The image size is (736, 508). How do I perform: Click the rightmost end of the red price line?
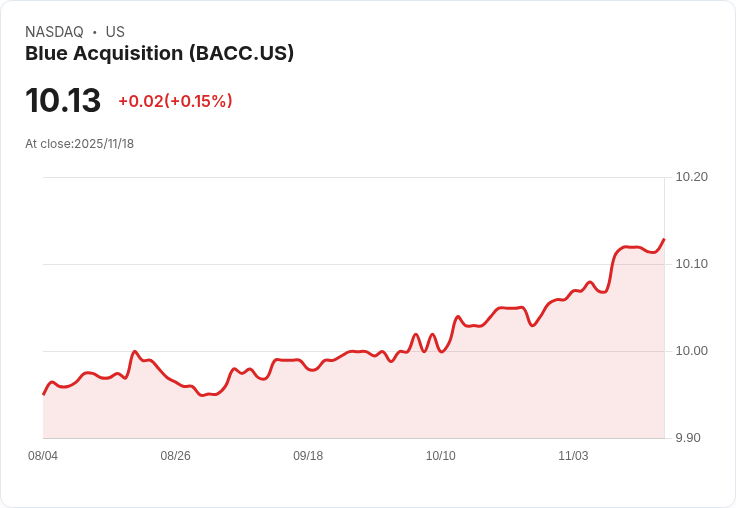coord(663,240)
